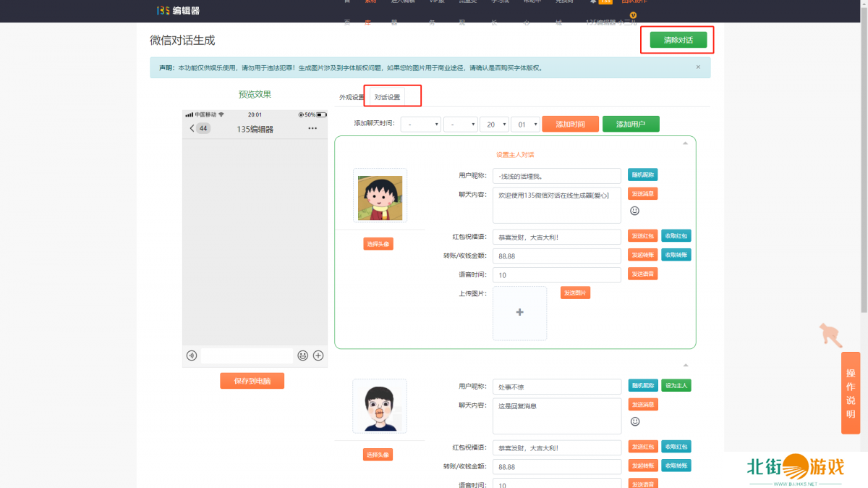Click the back arrow in phone preview header
This screenshot has width=868, height=488.
[192, 129]
